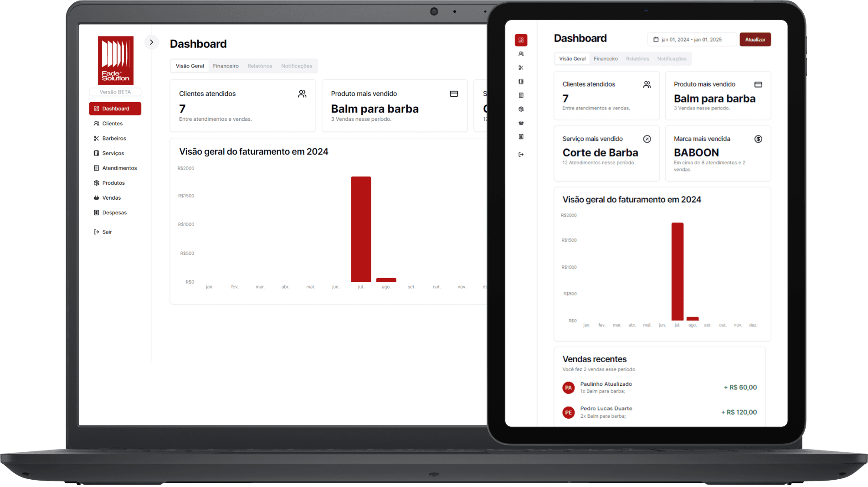Click scissors icon beside Barbeiros on laptop
The image size is (868, 487).
click(x=96, y=138)
